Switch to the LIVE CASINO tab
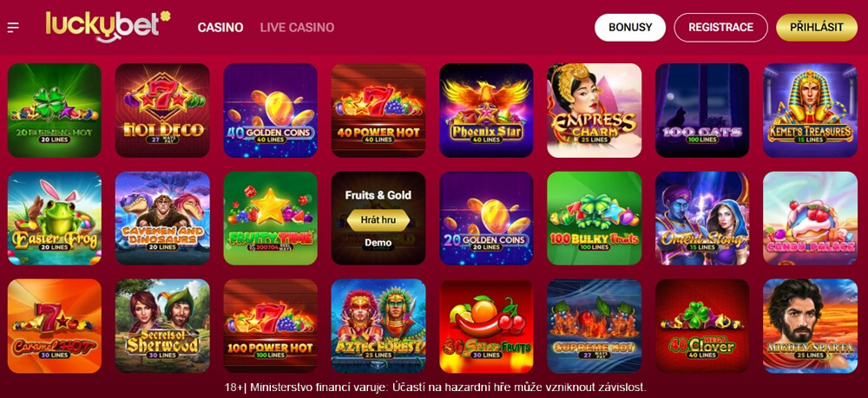 tap(297, 27)
